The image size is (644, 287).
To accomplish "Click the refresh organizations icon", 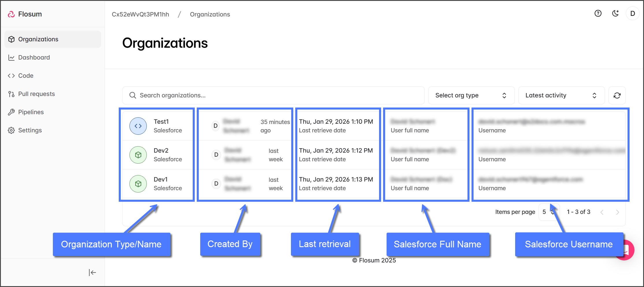I will (617, 95).
